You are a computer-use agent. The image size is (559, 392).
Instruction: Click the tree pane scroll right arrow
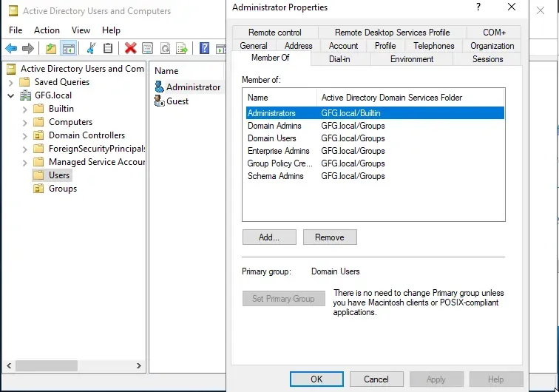pyautogui.click(x=139, y=365)
